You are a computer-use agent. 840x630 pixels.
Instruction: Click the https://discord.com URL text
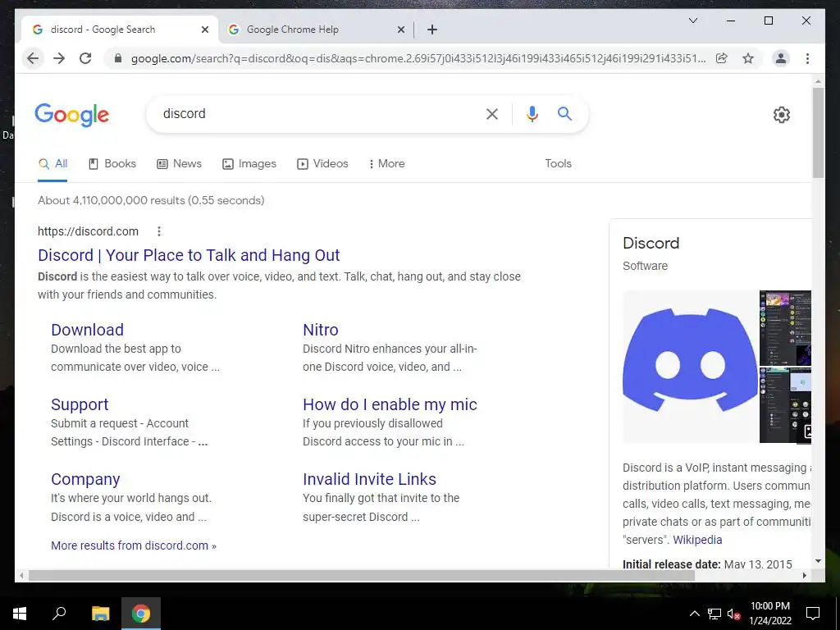(x=88, y=231)
